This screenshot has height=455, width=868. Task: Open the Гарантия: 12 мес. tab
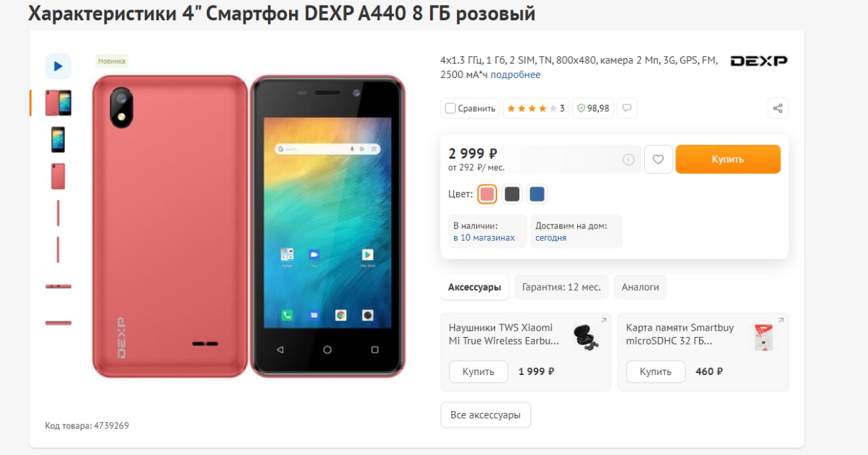click(x=561, y=287)
